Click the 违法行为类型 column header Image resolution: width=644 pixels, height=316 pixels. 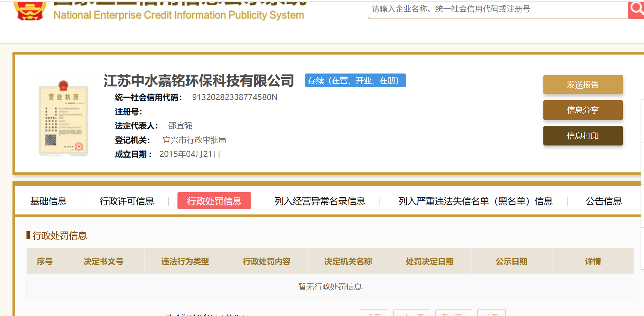pos(185,261)
